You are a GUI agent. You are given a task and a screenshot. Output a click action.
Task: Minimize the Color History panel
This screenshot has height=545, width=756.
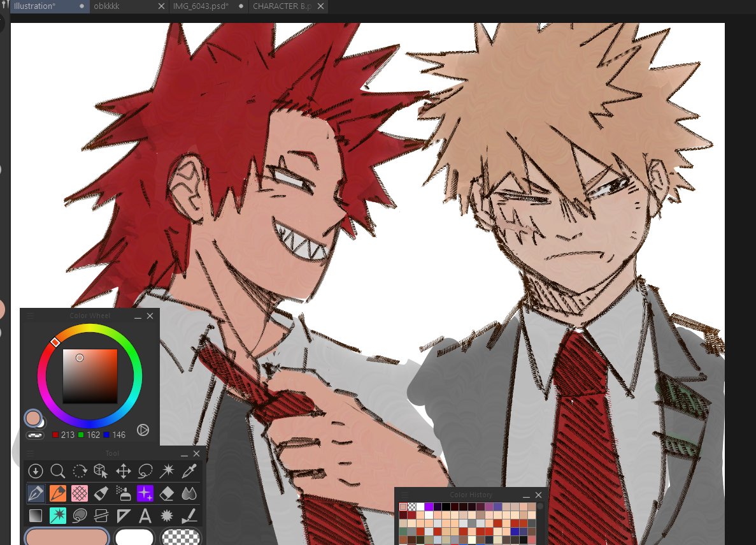(x=526, y=496)
